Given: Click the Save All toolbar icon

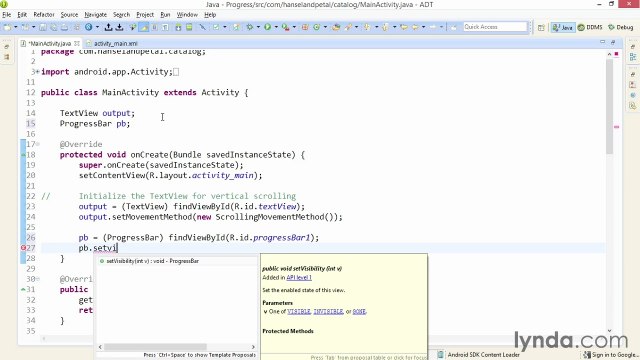Looking at the screenshot, I should 53,27.
